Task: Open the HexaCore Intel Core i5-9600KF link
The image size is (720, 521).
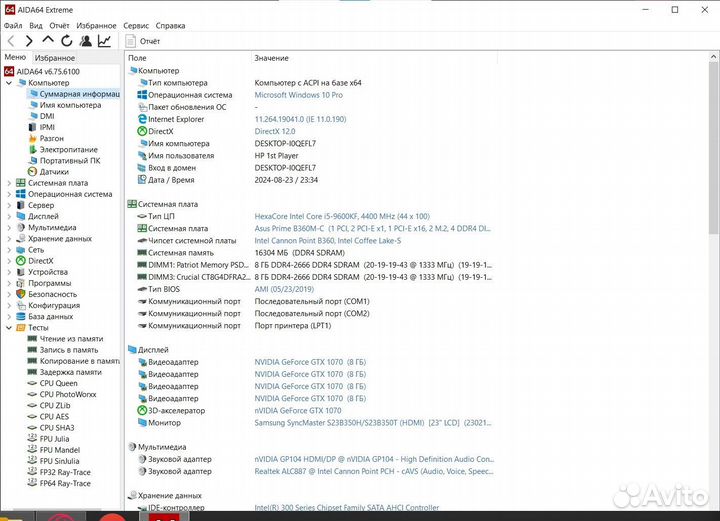Action: [342, 216]
